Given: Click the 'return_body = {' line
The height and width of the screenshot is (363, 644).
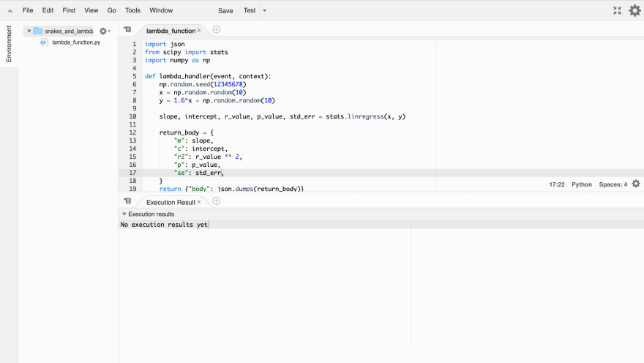Looking at the screenshot, I should (x=187, y=132).
